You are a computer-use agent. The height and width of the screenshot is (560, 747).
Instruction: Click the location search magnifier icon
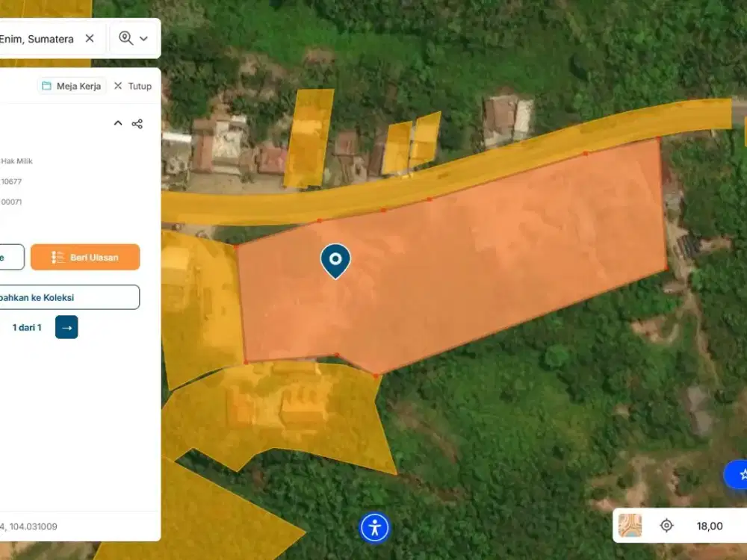[125, 38]
